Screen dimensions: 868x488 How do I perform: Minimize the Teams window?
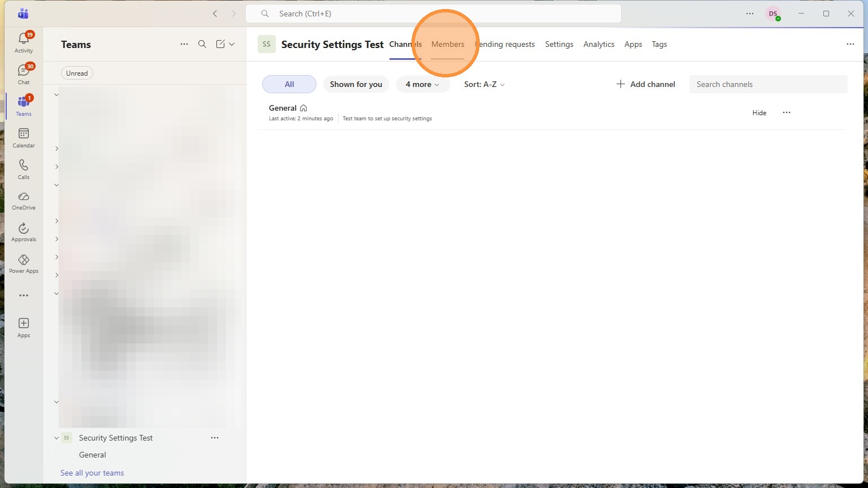click(x=801, y=14)
